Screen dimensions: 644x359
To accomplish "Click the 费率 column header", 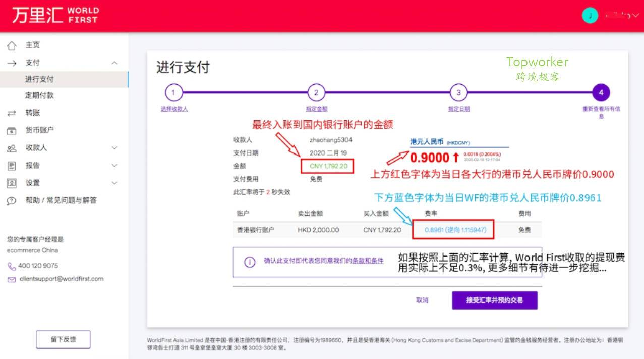I will (x=431, y=214).
